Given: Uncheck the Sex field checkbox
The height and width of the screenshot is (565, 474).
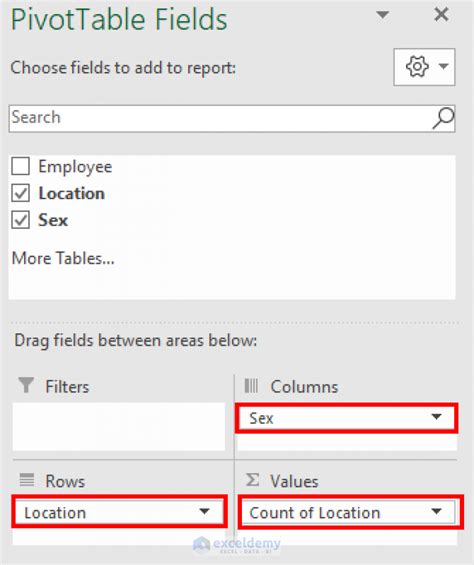Looking at the screenshot, I should click(21, 220).
